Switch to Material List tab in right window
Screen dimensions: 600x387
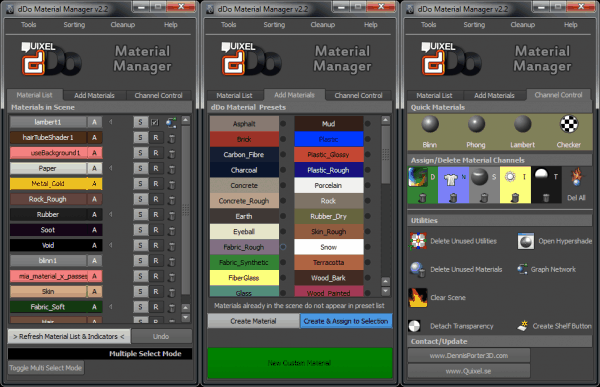(x=434, y=95)
